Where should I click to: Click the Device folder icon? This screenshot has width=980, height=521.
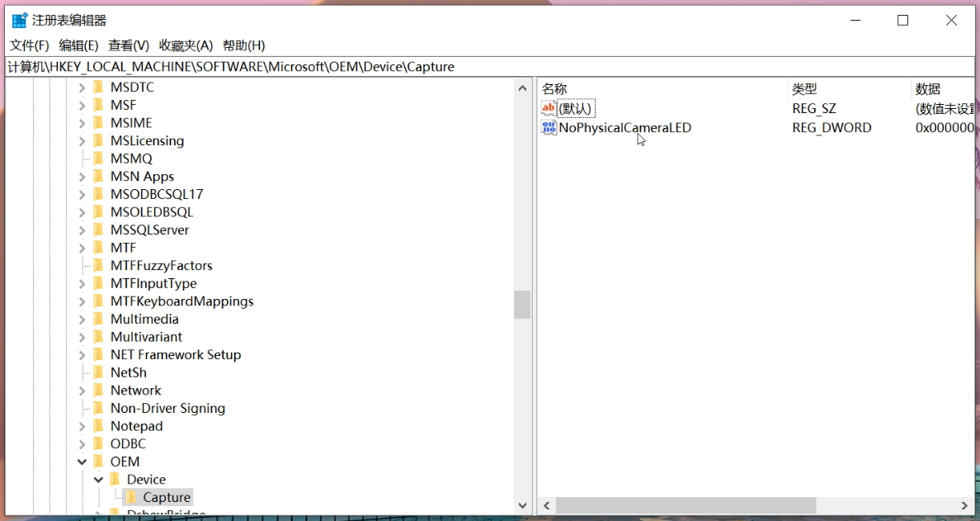(x=115, y=479)
